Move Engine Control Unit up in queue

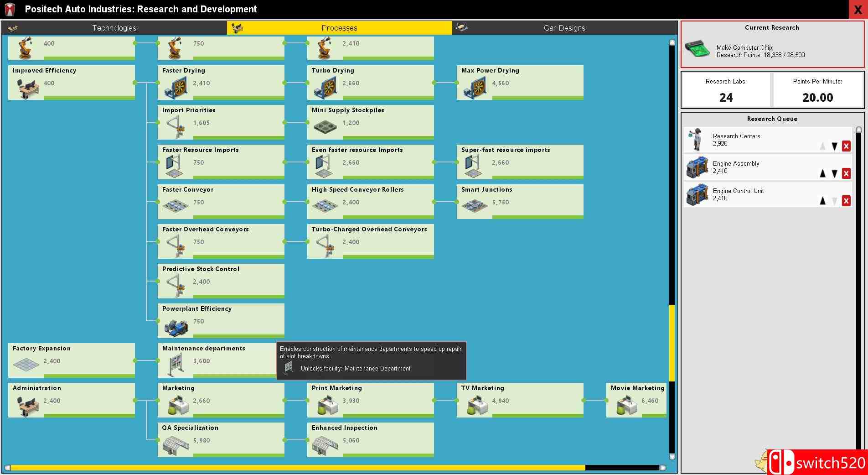click(822, 201)
